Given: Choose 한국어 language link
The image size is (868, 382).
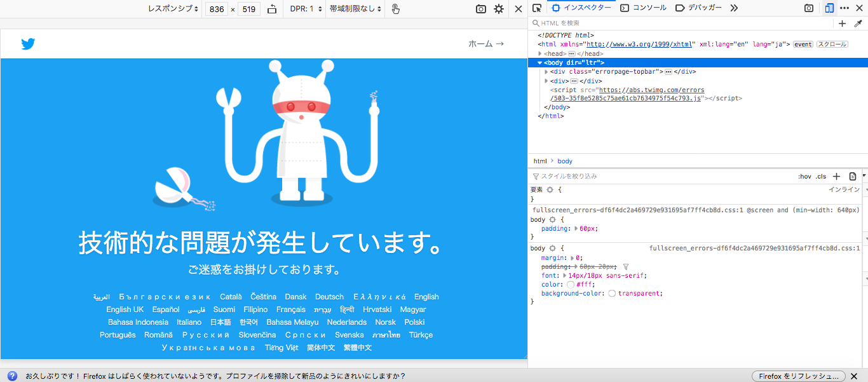Looking at the screenshot, I should click(x=248, y=322).
